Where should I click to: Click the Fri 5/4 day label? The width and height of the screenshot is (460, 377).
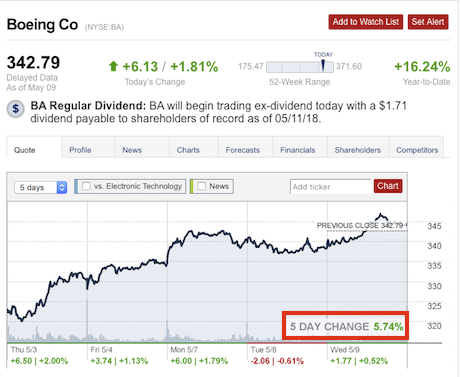click(101, 350)
